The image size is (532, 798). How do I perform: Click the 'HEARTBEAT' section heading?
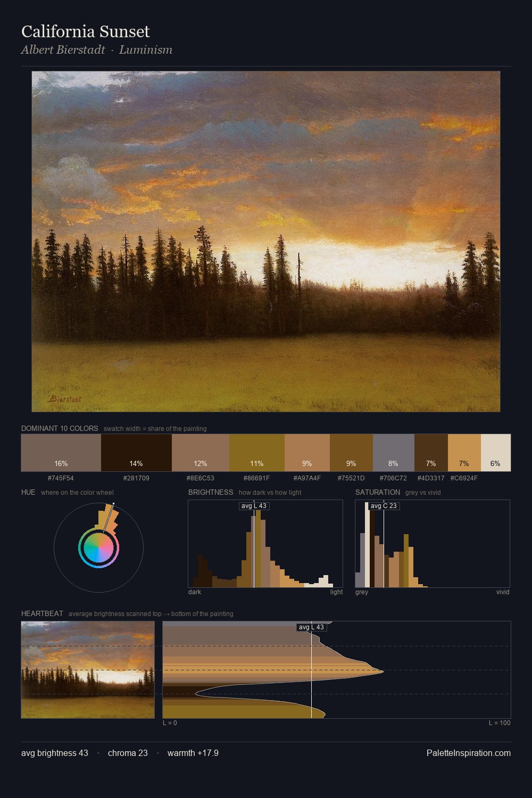[x=42, y=613]
